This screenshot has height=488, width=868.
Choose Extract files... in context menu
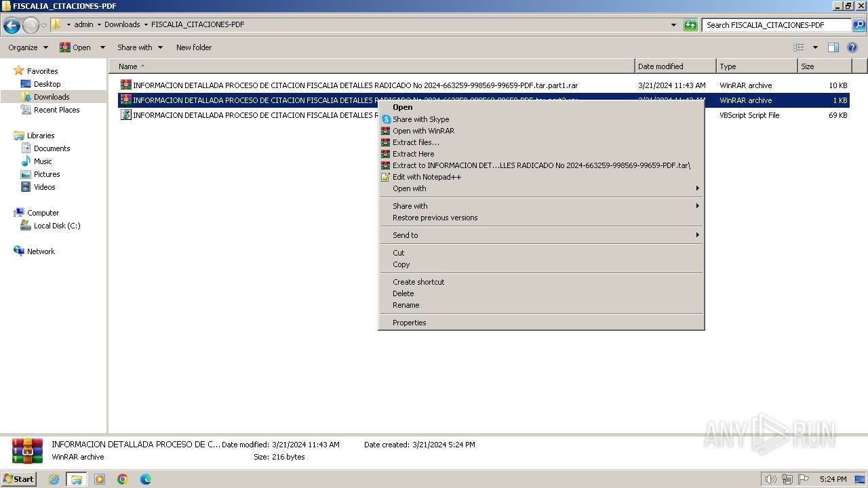pyautogui.click(x=541, y=142)
